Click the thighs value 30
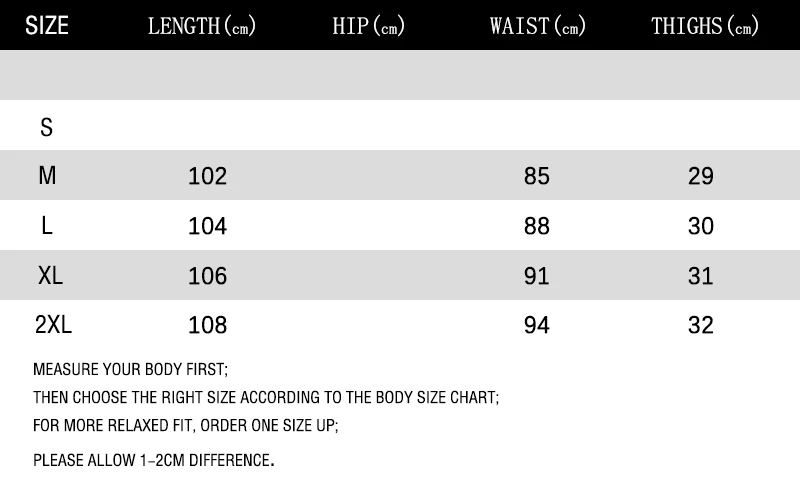 coord(701,226)
